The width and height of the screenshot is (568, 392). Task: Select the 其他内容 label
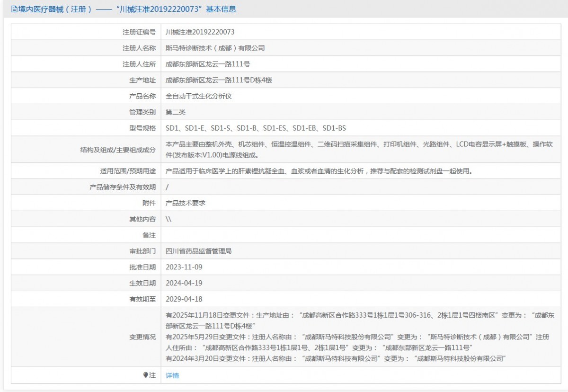(142, 219)
